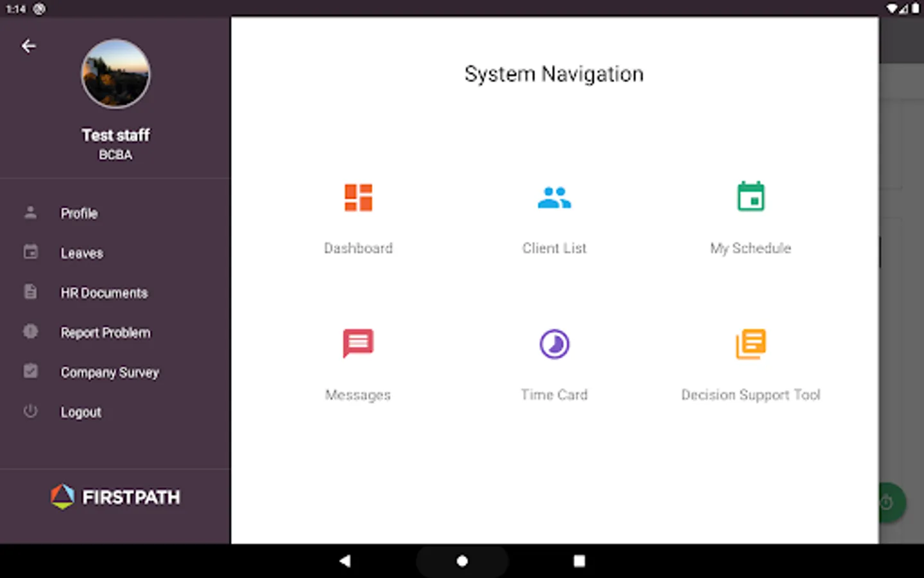Open the Profile menu item
Viewport: 924px width, 578px height.
(x=79, y=213)
